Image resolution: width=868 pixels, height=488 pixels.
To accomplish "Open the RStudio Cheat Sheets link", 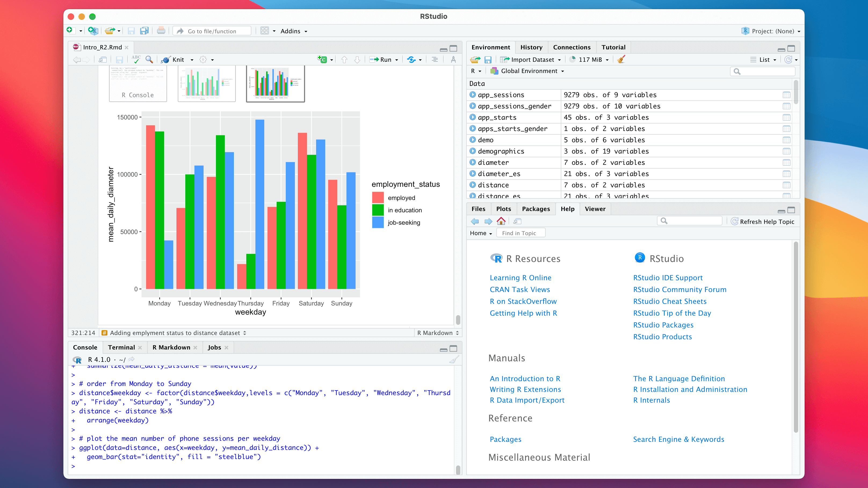I will click(670, 301).
